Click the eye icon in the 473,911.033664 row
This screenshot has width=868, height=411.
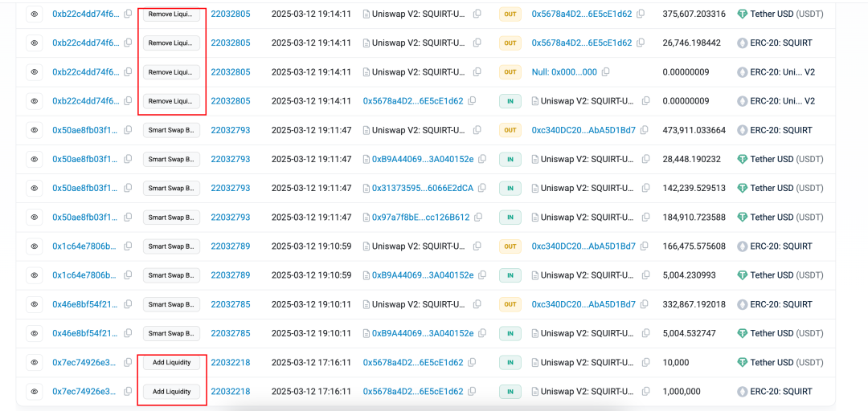coord(35,130)
